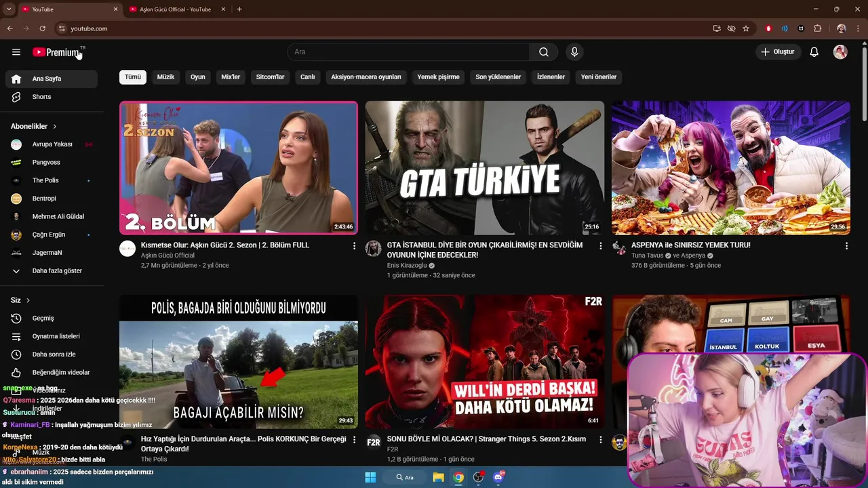
Task: Click the YouTube Premium logo
Action: click(57, 52)
